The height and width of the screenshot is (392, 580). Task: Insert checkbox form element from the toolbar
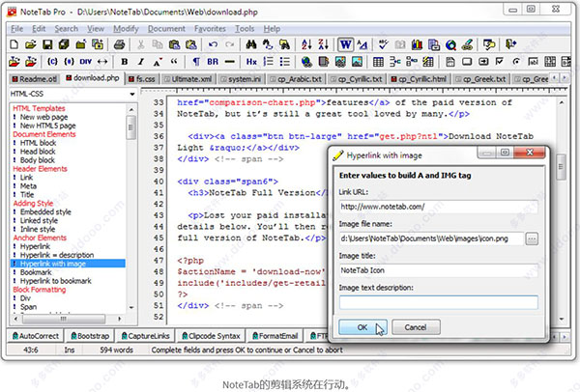click(x=500, y=62)
